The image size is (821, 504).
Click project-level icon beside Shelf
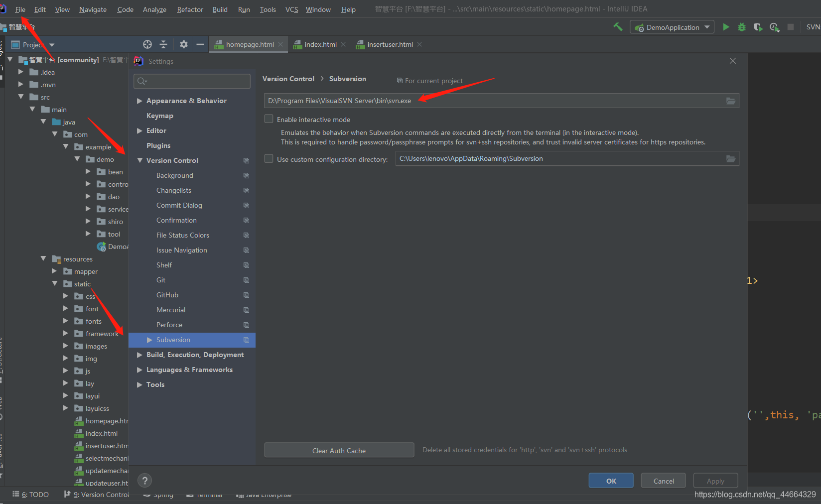(246, 265)
